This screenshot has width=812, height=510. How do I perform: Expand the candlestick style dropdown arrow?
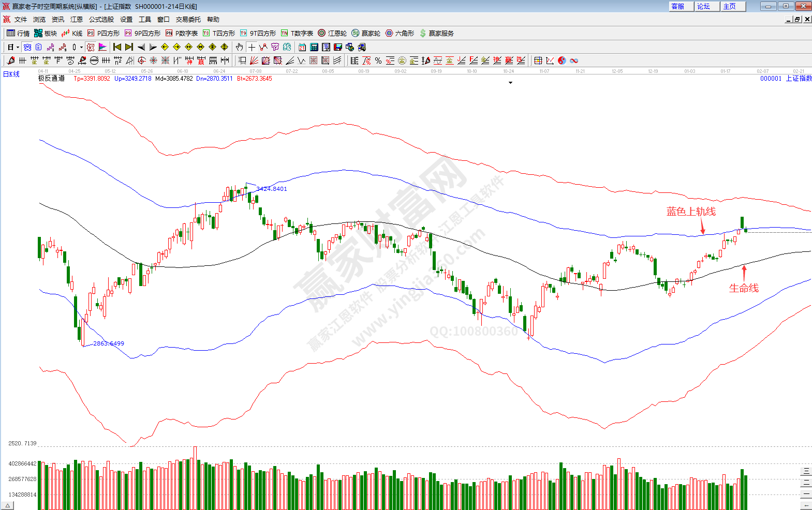coord(81,48)
